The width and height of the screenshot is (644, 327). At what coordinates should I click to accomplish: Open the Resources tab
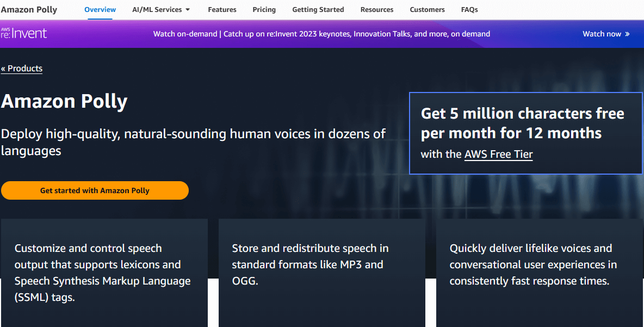[377, 9]
